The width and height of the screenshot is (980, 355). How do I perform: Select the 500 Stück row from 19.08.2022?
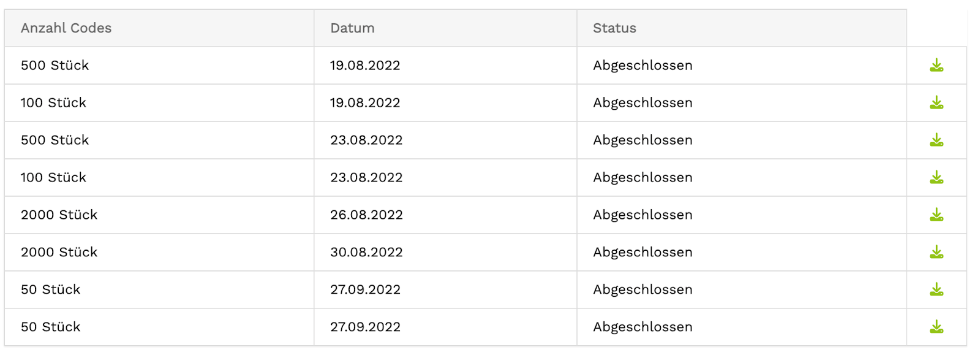pyautogui.click(x=55, y=65)
